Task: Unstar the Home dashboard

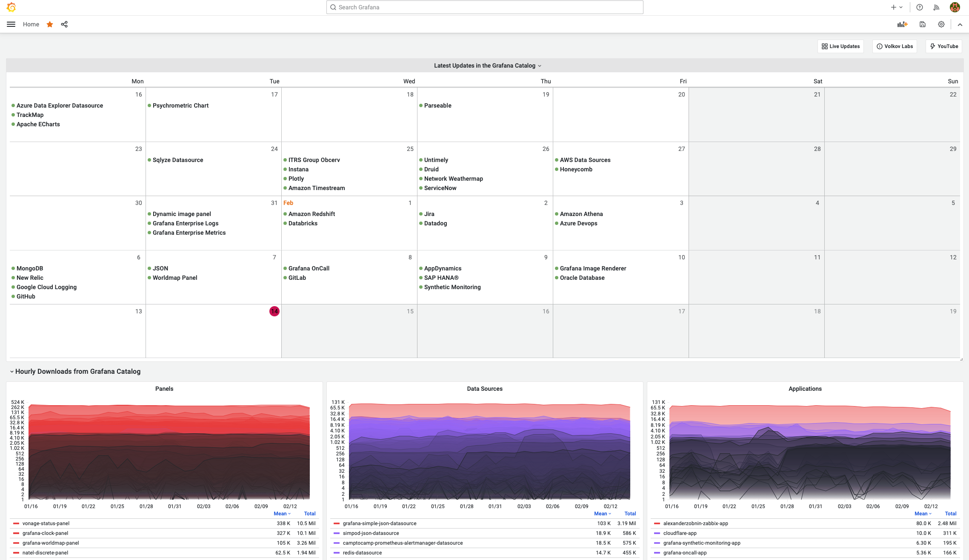Action: [50, 24]
